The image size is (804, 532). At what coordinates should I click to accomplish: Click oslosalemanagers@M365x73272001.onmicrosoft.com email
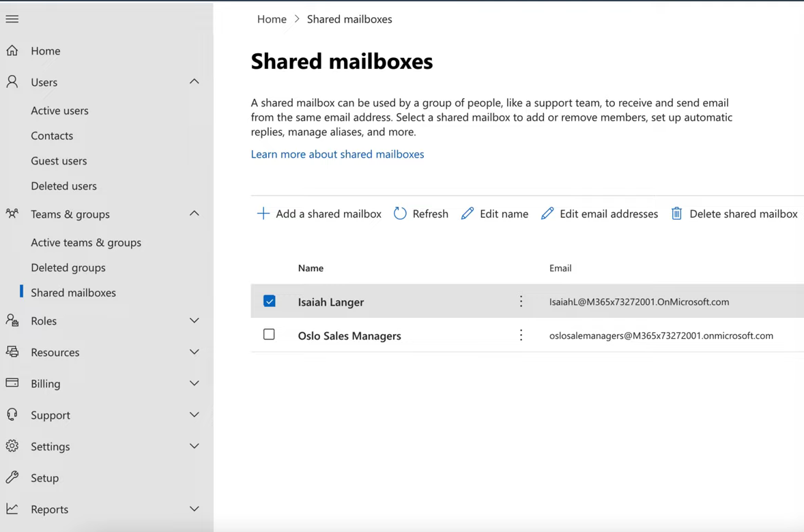[661, 335]
